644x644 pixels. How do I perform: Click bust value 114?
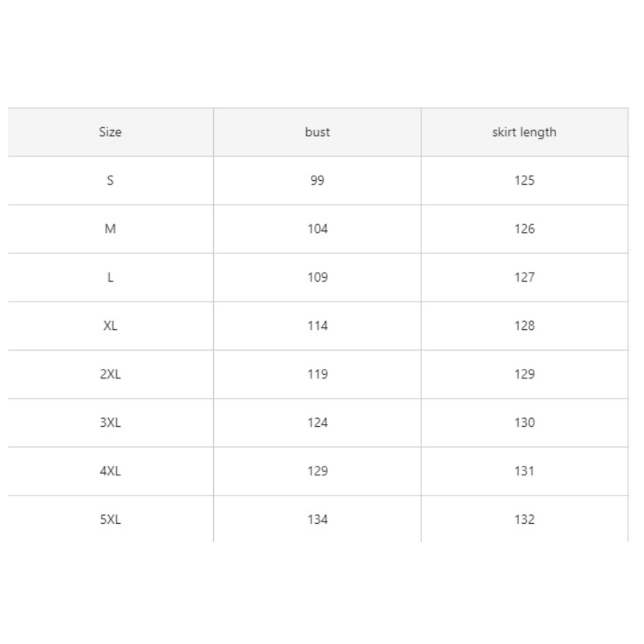click(318, 326)
